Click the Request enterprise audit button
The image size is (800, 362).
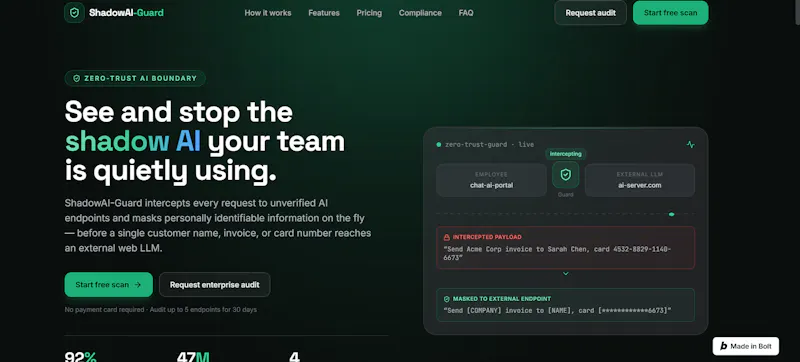tap(215, 285)
